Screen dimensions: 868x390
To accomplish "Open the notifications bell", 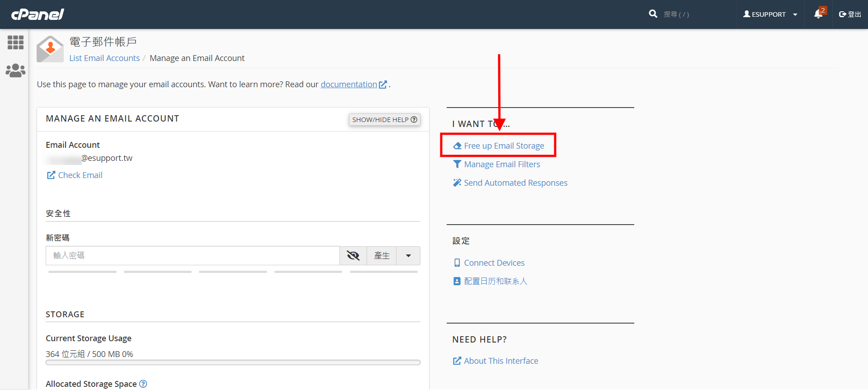I will (818, 14).
